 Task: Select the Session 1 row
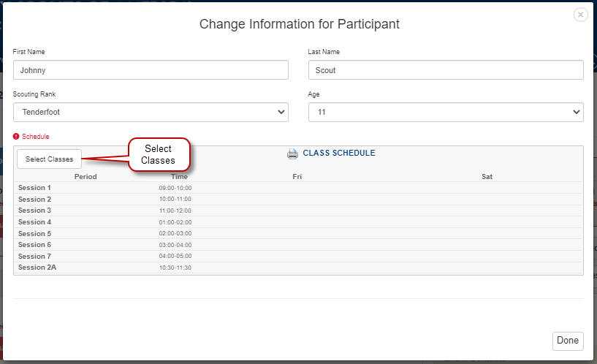(34, 188)
